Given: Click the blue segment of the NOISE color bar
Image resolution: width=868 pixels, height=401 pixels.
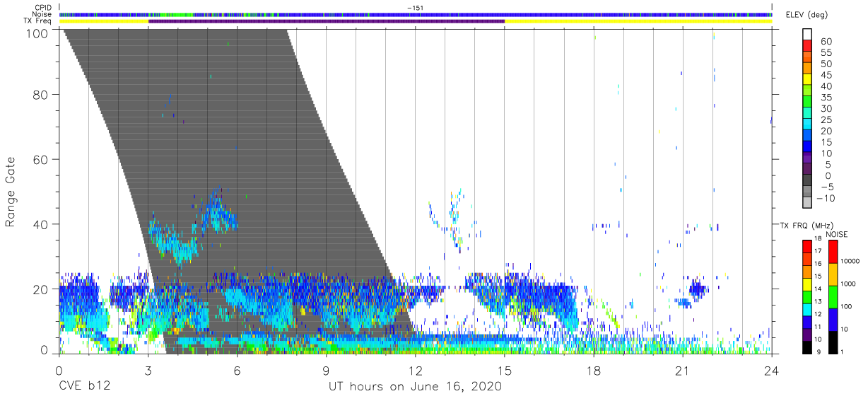Looking at the screenshot, I should (x=833, y=320).
